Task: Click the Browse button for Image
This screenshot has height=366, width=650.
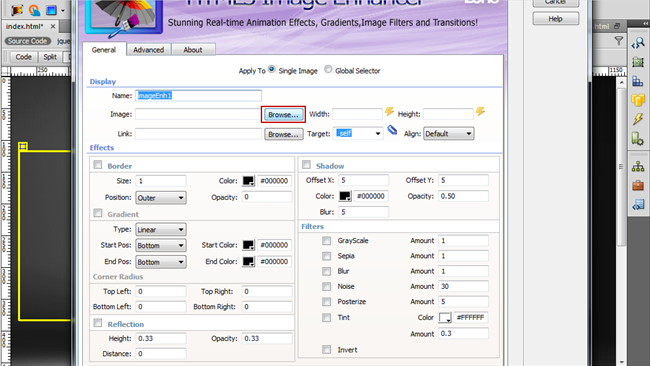Action: point(283,114)
